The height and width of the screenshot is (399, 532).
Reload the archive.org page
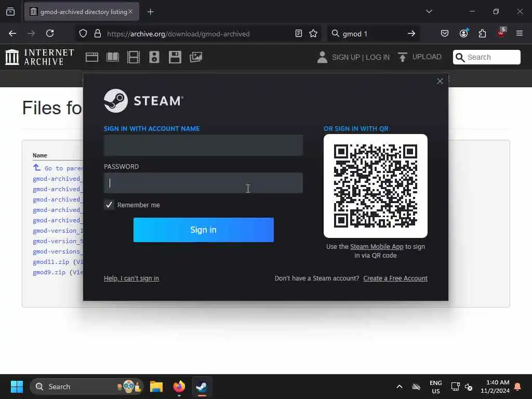(x=50, y=33)
